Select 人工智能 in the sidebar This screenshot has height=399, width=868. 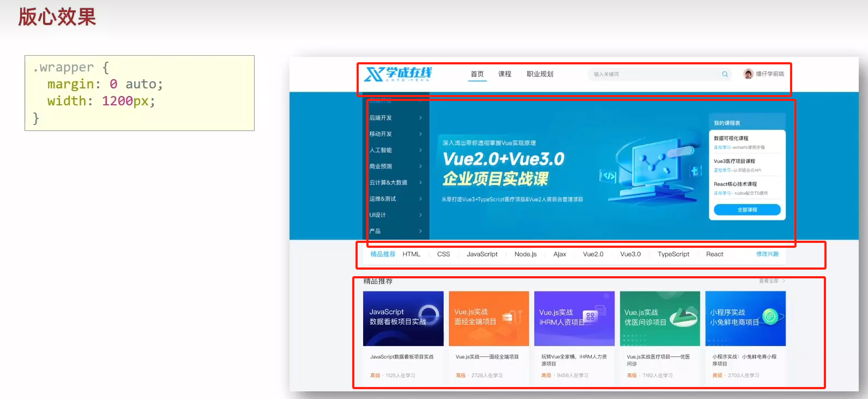[381, 150]
